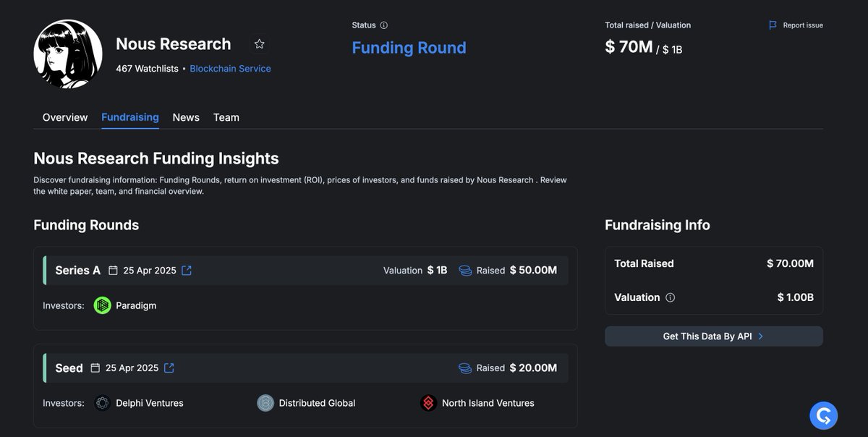Click the Valuation info icon
868x437 pixels.
point(671,297)
